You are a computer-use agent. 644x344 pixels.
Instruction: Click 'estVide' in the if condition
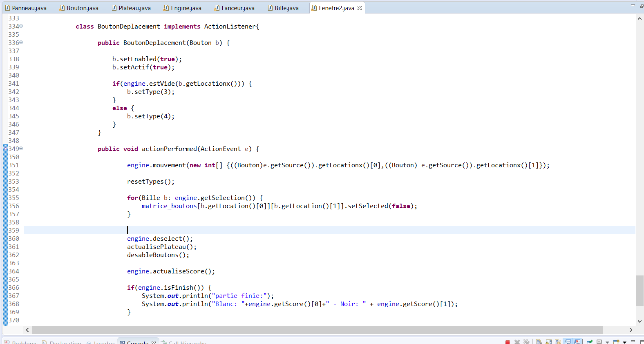click(x=162, y=83)
